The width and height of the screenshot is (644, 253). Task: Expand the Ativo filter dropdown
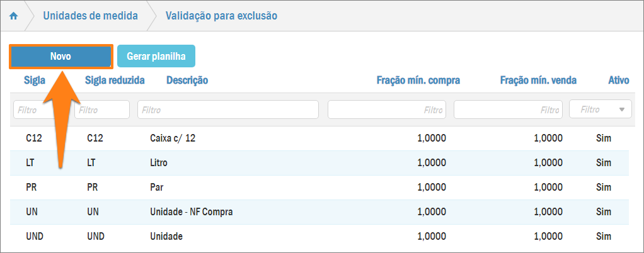[601, 110]
